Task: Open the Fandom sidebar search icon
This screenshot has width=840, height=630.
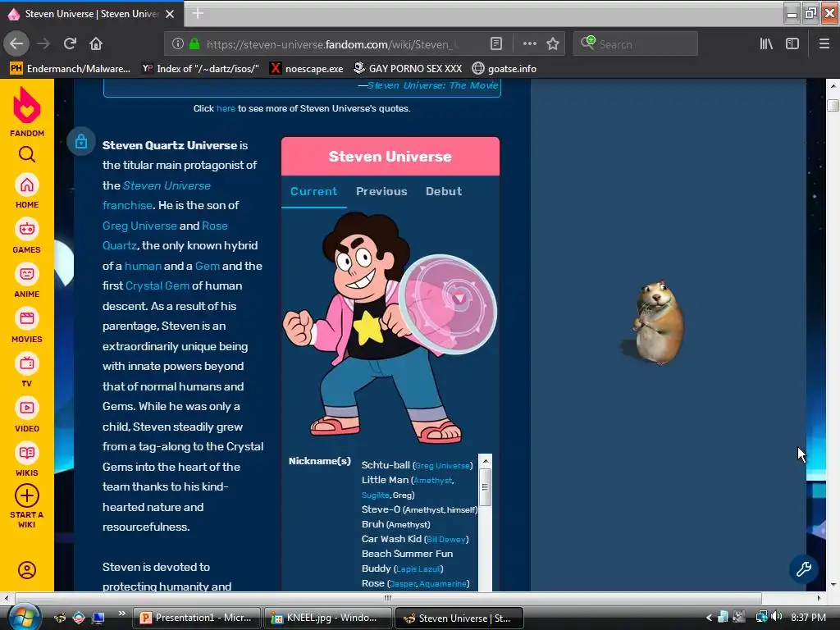Action: 27,154
